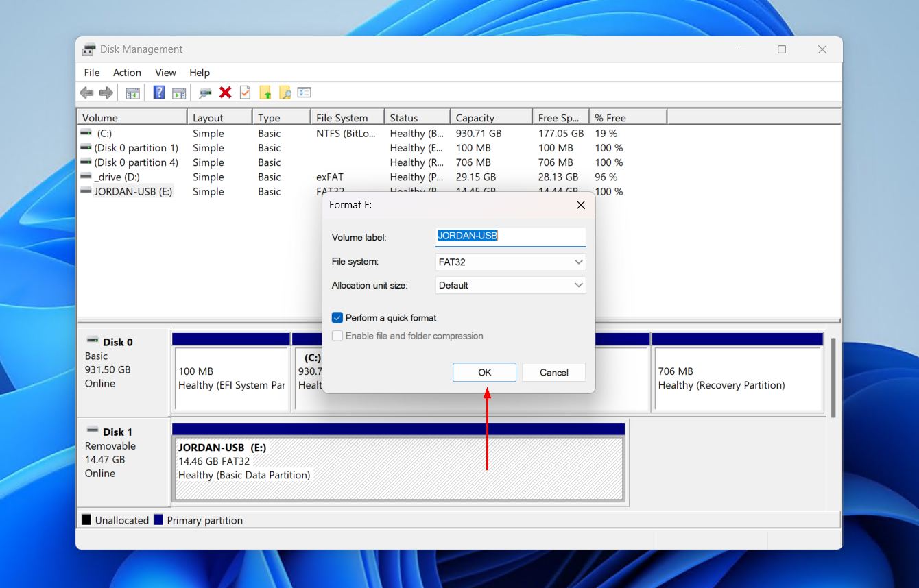Screen dimensions: 919x588
Task: Click the OK button in the Format dialog
Action: tap(484, 372)
